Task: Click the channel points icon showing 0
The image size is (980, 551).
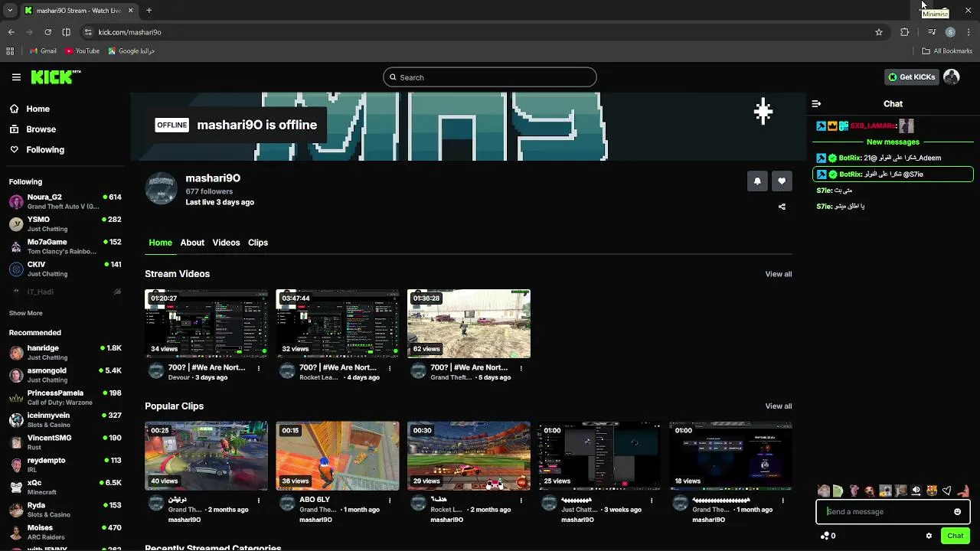Action: tap(828, 536)
